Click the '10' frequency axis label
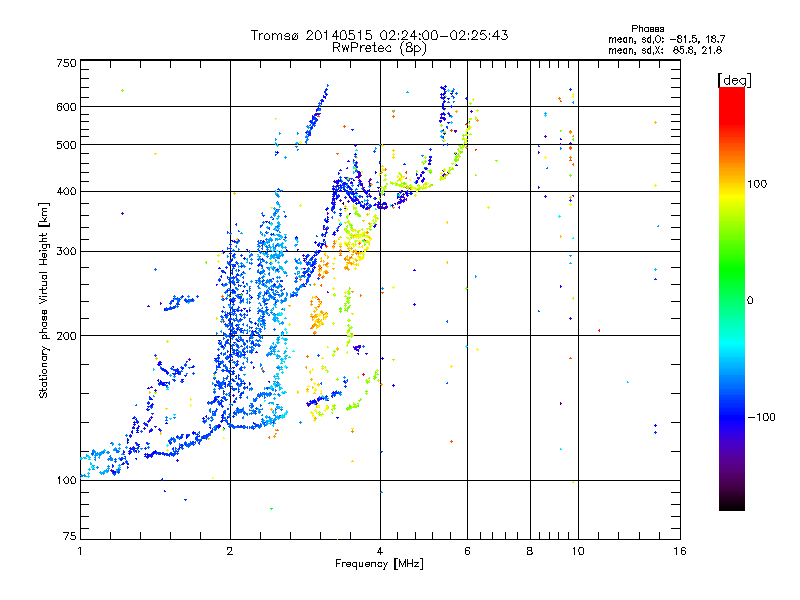The image size is (800, 600). [578, 551]
